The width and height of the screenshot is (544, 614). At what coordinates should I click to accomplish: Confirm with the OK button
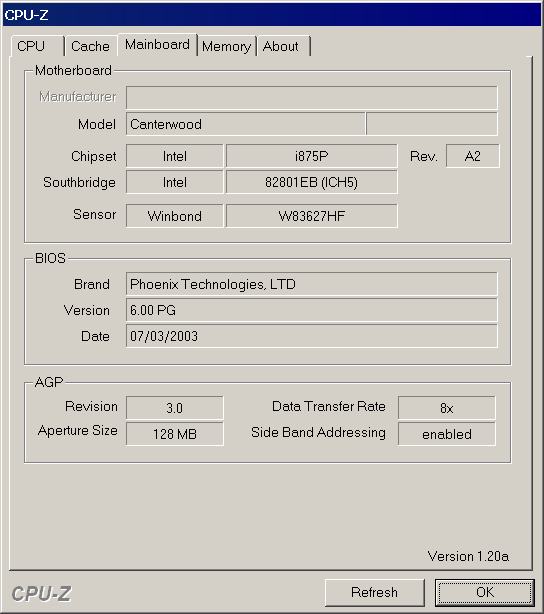coord(485,592)
